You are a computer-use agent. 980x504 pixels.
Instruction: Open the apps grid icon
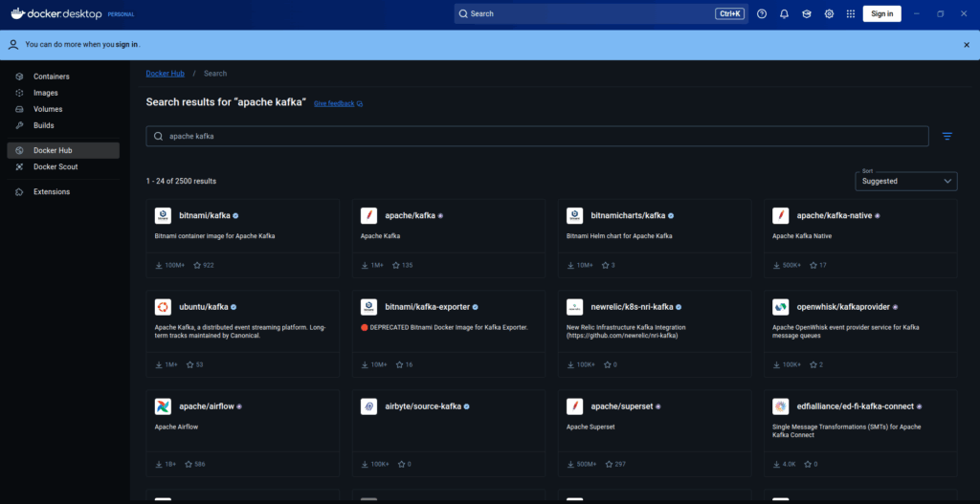851,13
